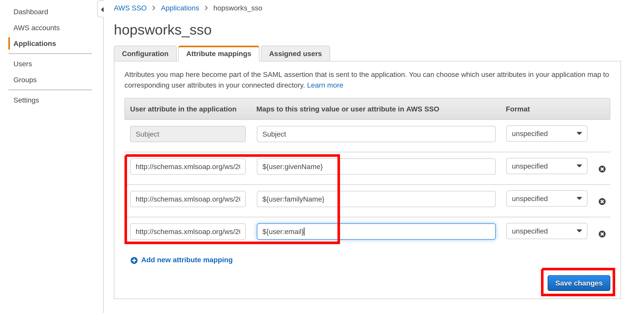644x313 pixels.
Task: Click the application attribute field in email row
Action: (188, 232)
